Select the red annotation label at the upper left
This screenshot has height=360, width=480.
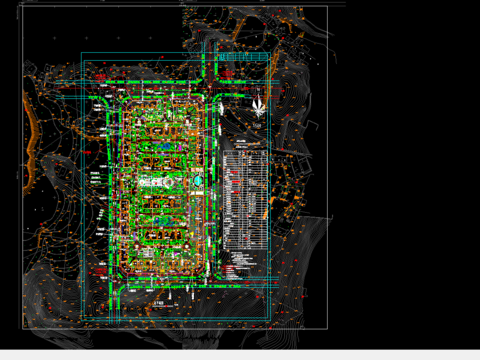101,78
